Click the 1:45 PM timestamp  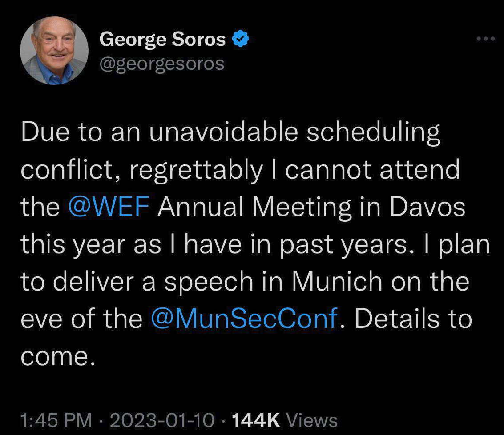(x=56, y=420)
